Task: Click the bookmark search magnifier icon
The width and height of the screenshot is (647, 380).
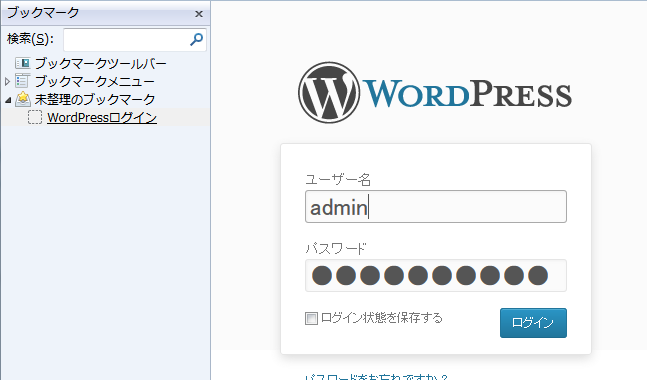Action: (x=196, y=40)
